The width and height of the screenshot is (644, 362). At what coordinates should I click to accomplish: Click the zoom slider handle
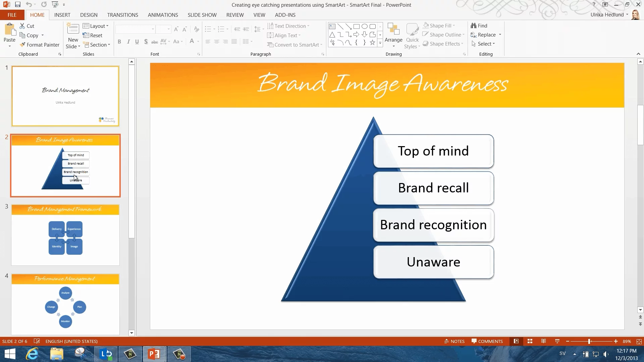coord(589,341)
